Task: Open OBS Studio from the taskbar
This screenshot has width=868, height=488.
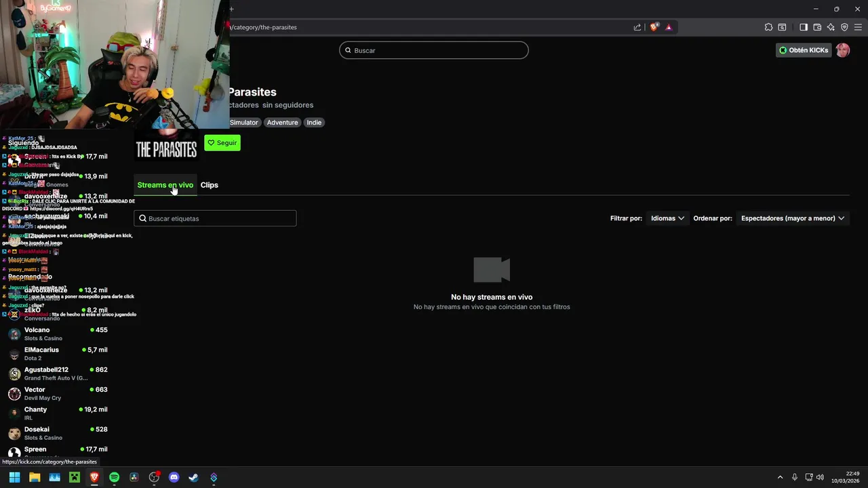Action: [154, 477]
